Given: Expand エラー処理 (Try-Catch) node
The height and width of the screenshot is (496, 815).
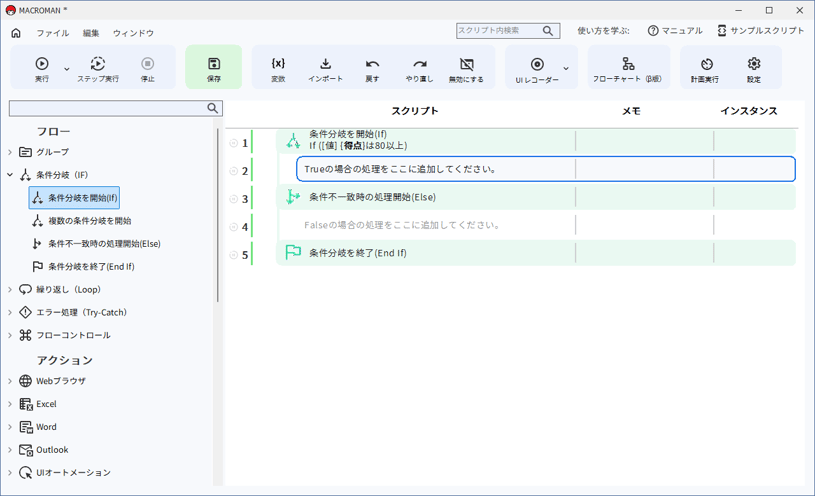Looking at the screenshot, I should 10,312.
